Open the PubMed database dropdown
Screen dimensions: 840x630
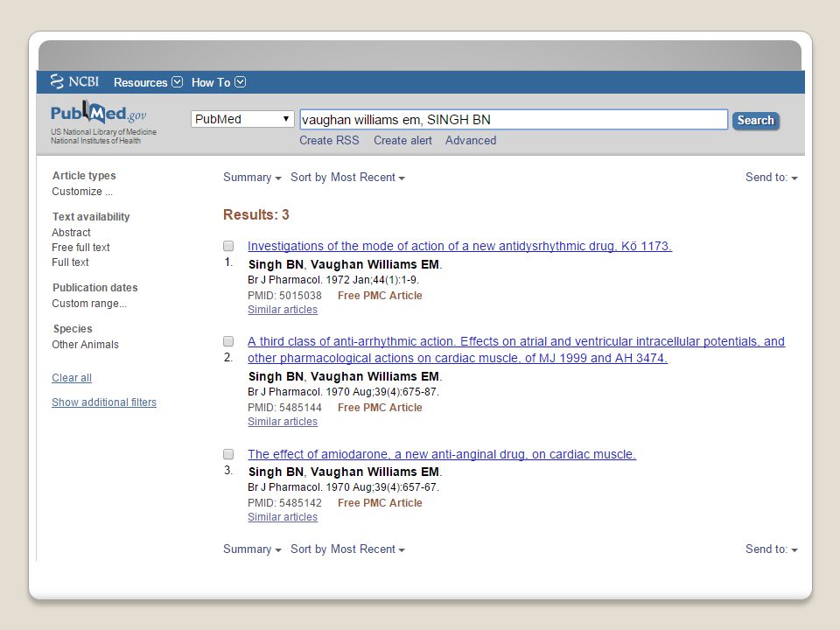[x=242, y=119]
